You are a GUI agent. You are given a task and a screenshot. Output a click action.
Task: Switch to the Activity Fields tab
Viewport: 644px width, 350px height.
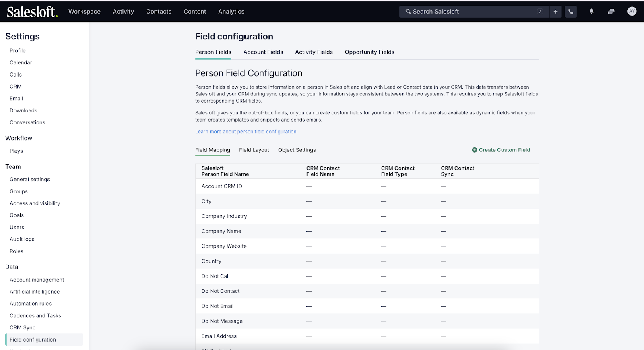click(314, 52)
